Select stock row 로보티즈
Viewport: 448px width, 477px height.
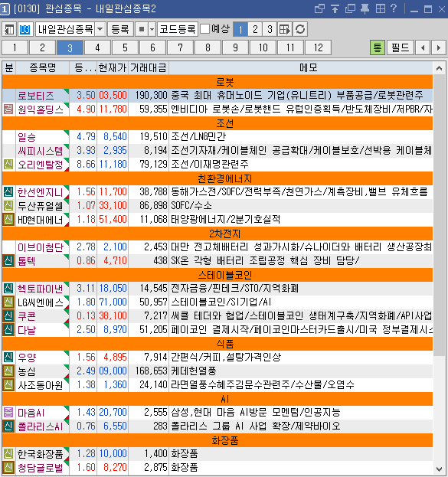(x=217, y=95)
